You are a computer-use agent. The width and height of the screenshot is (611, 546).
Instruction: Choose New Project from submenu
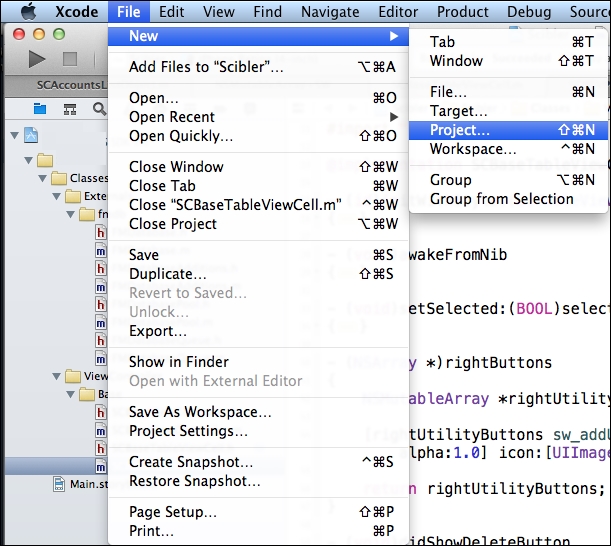509,130
